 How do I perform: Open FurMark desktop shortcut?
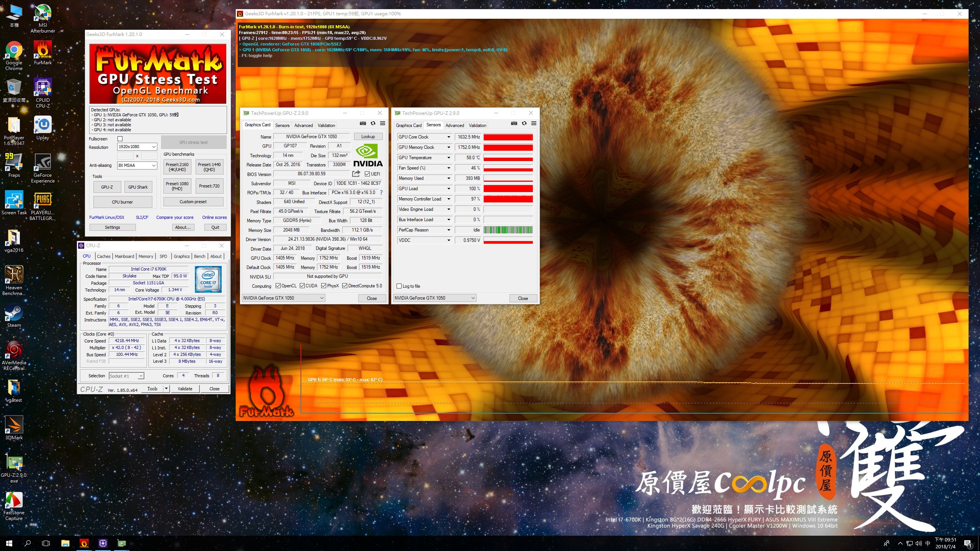42,53
